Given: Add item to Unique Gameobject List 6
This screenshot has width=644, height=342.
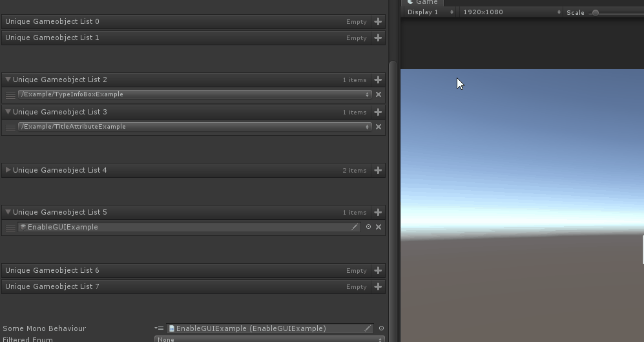Looking at the screenshot, I should click(x=378, y=270).
